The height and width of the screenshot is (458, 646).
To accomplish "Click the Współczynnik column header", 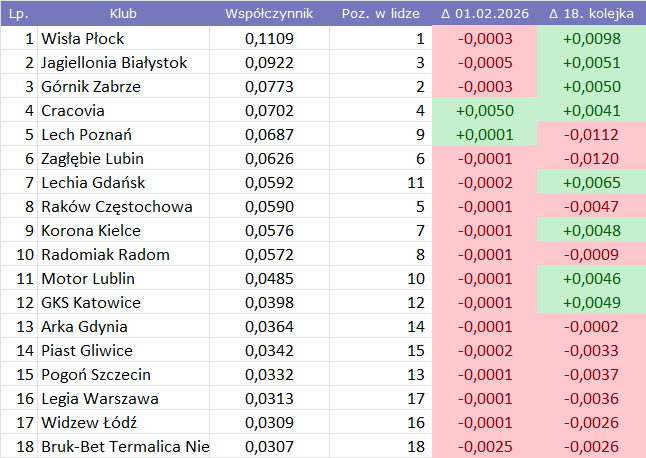I will 269,14.
